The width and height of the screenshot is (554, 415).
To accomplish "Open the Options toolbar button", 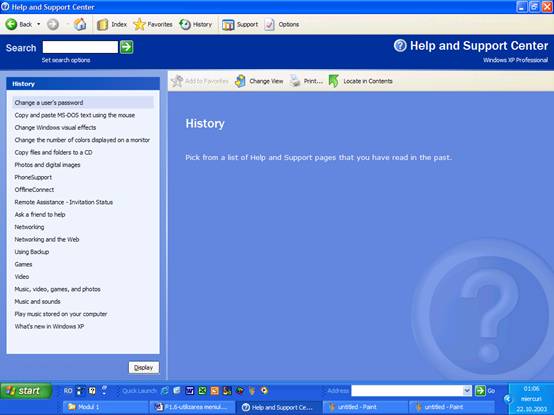I will (282, 24).
